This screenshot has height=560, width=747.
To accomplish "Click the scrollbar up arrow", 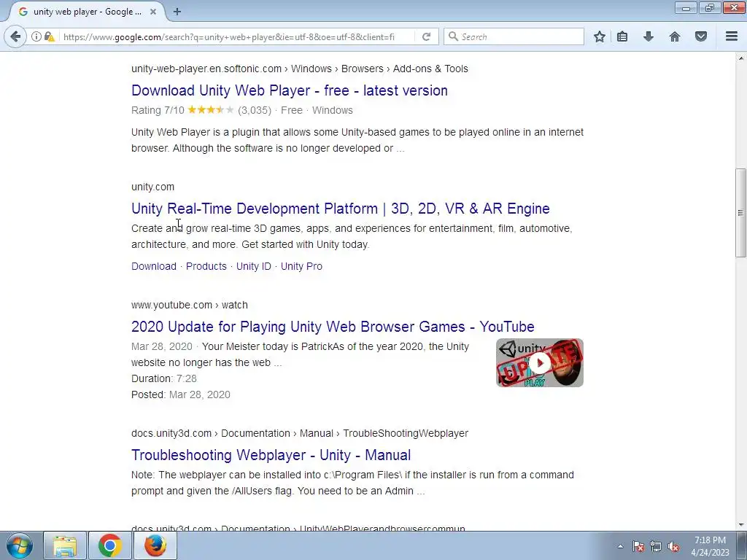I will coord(740,58).
